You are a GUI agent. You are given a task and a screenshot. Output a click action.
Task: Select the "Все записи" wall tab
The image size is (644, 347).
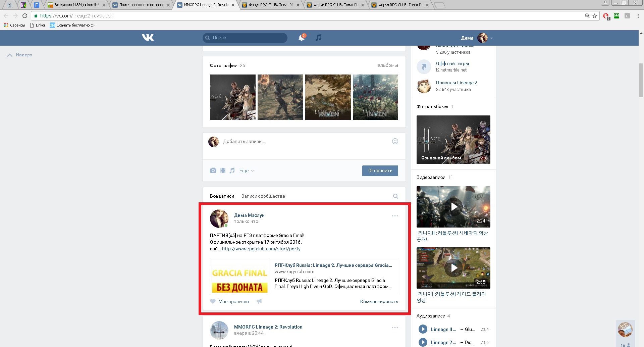click(x=222, y=196)
